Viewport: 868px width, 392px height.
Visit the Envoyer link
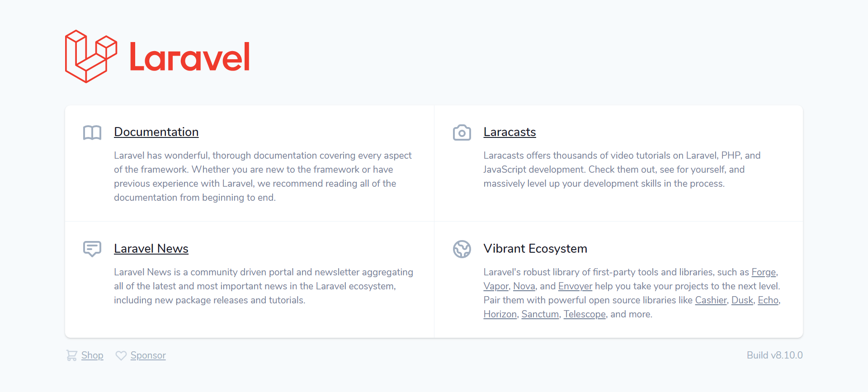pyautogui.click(x=575, y=286)
